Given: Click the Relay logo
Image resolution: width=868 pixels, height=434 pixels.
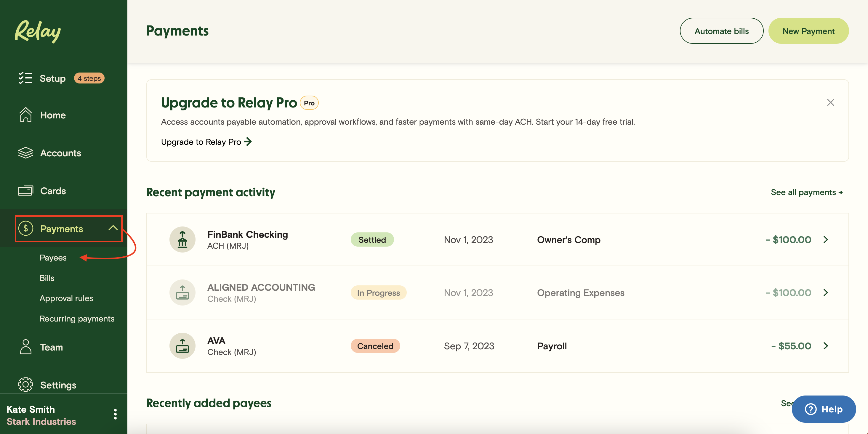Looking at the screenshot, I should [x=37, y=31].
